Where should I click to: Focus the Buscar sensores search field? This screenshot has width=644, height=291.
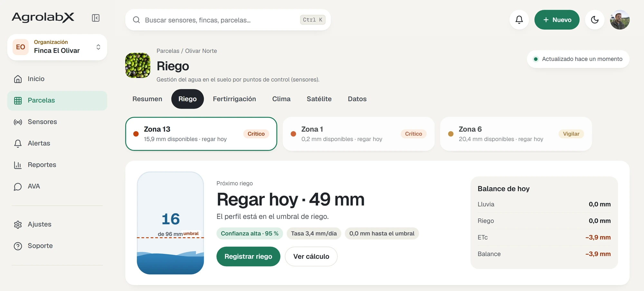click(x=228, y=20)
